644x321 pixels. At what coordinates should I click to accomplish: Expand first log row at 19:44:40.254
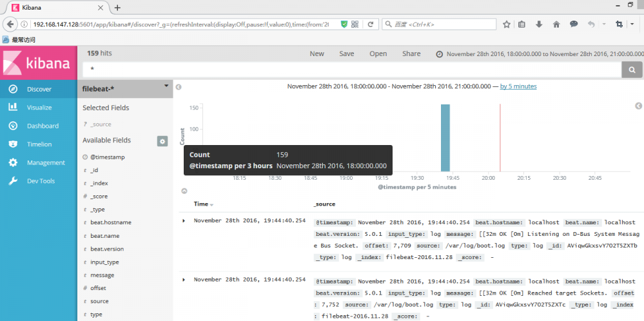point(184,221)
